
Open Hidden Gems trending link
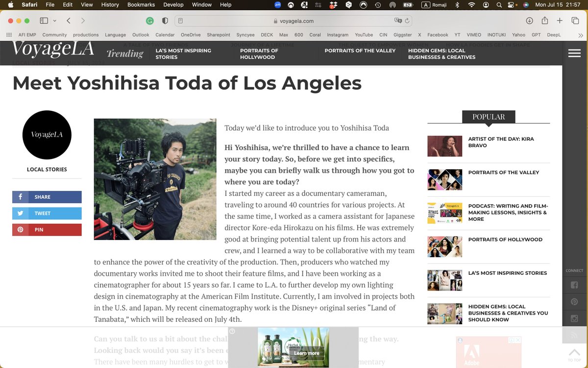pyautogui.click(x=441, y=53)
